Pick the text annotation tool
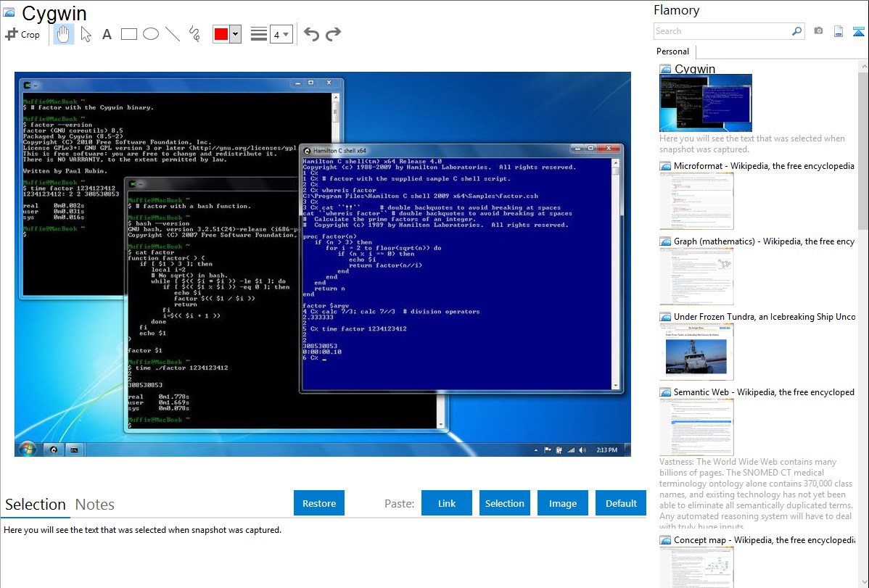The image size is (869, 588). [107, 34]
